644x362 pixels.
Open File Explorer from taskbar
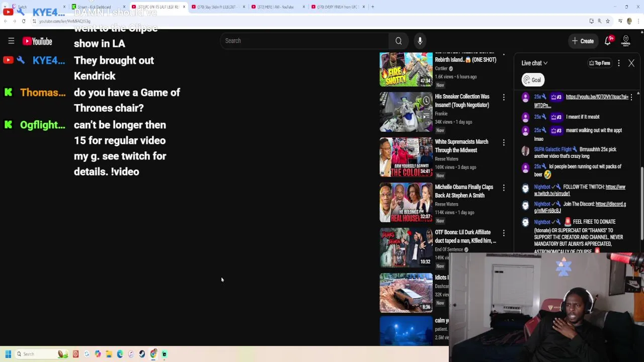tap(109, 354)
